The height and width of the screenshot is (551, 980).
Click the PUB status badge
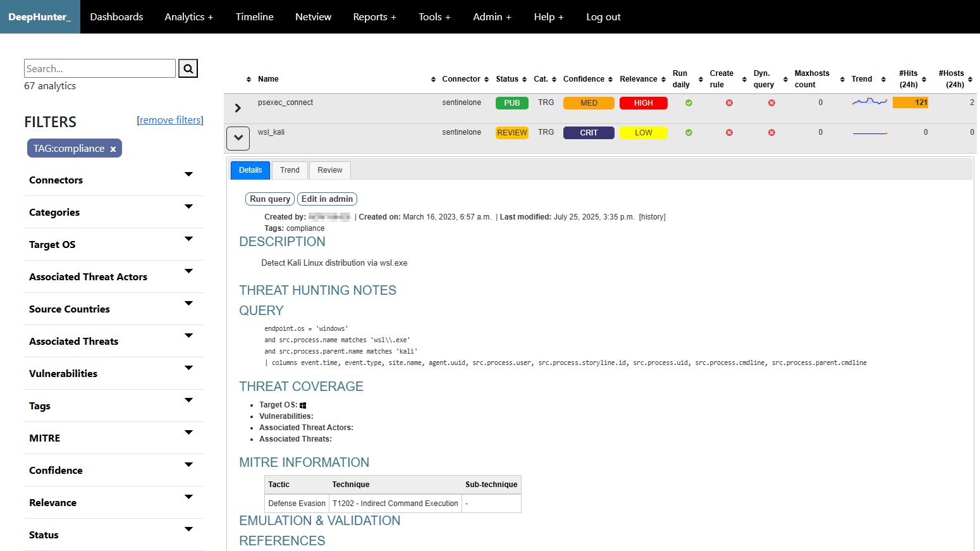coord(512,103)
